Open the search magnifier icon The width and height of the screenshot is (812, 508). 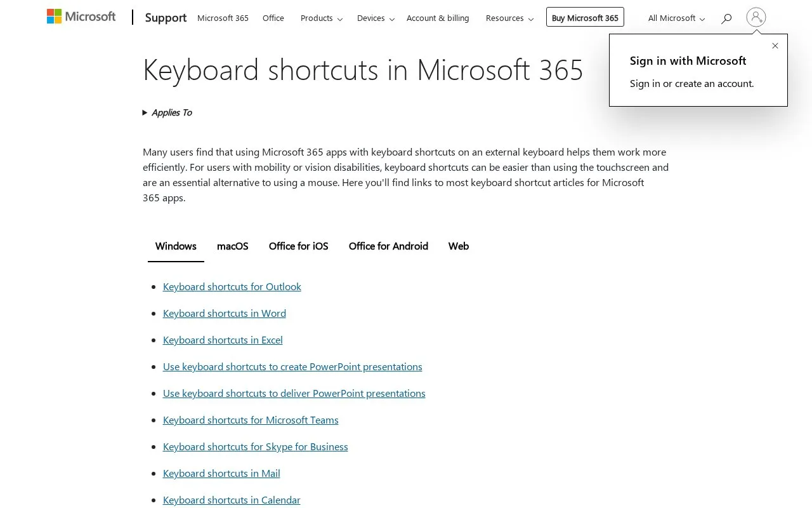click(x=726, y=18)
